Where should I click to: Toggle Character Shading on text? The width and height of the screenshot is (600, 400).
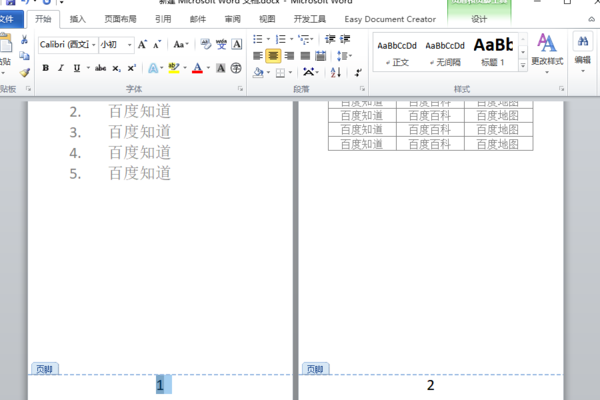pos(221,68)
